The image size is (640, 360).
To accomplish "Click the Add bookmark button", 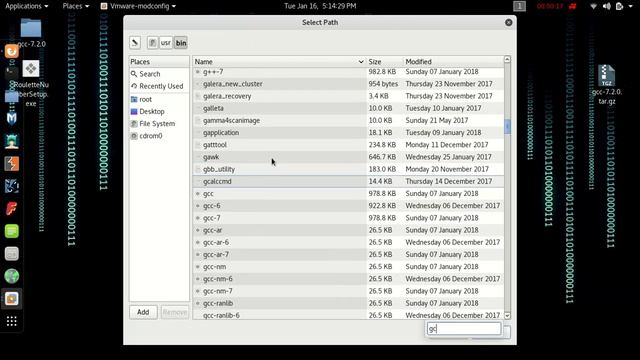I will click(143, 312).
